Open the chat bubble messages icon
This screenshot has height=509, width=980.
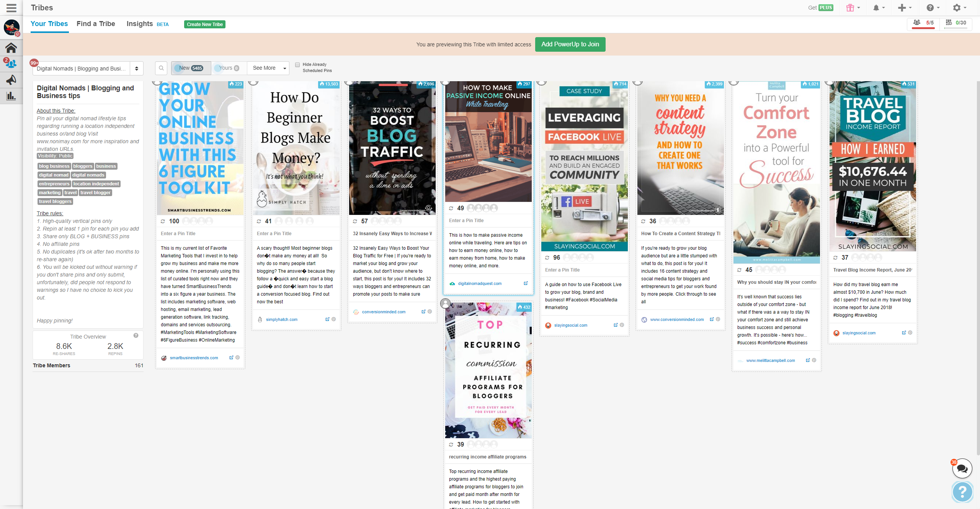[962, 468]
